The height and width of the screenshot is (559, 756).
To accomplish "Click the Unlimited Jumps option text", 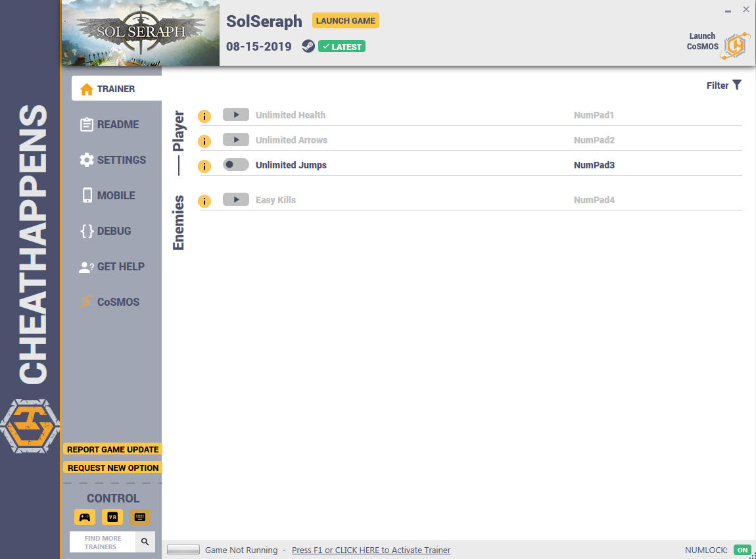I will click(x=291, y=165).
